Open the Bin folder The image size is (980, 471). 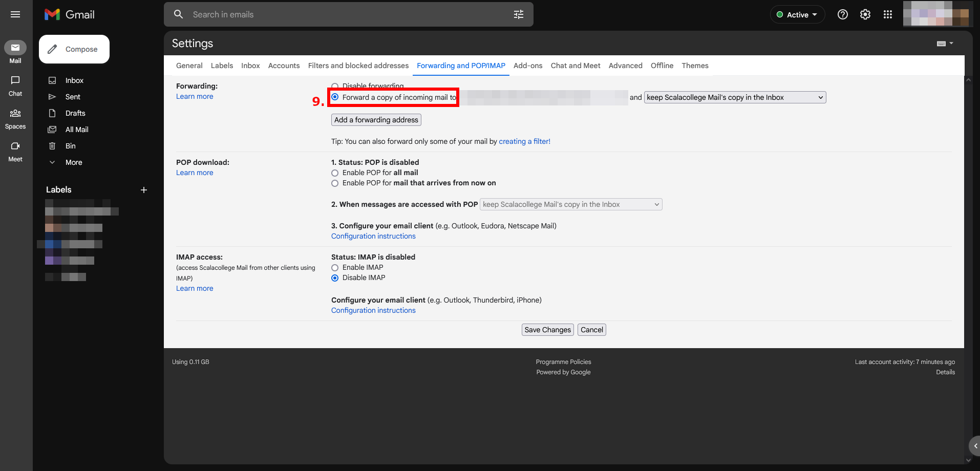pyautogui.click(x=71, y=146)
